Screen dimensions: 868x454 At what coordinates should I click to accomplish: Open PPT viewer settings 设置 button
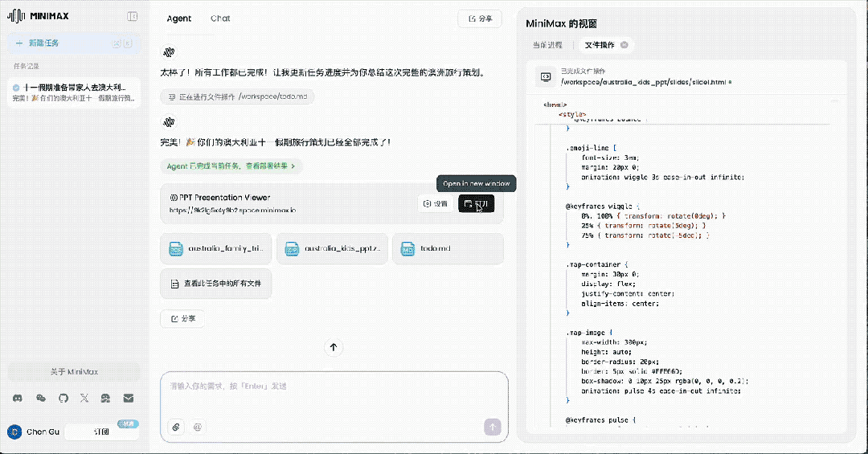[435, 204]
